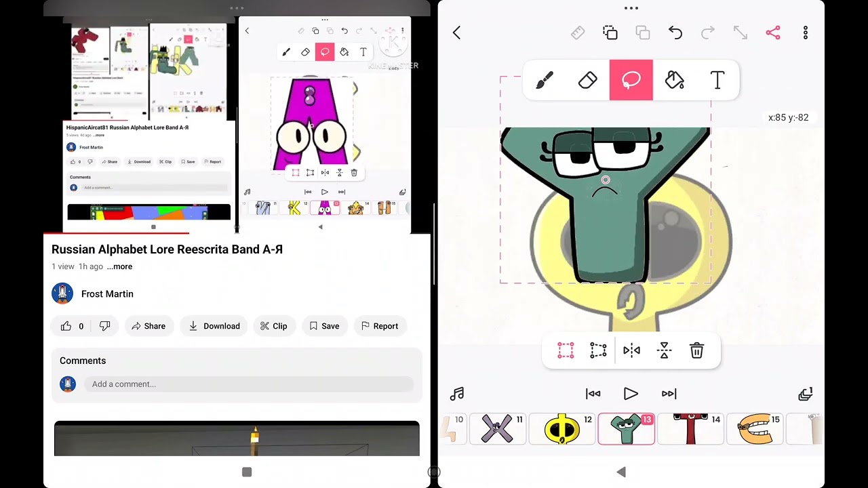
Task: Click the Frost Martin channel avatar
Action: click(x=62, y=293)
